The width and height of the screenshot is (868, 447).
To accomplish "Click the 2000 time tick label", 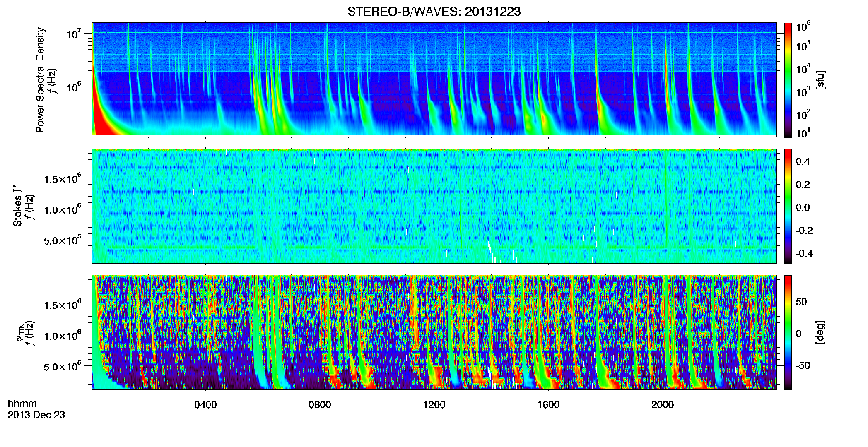I will tap(663, 405).
